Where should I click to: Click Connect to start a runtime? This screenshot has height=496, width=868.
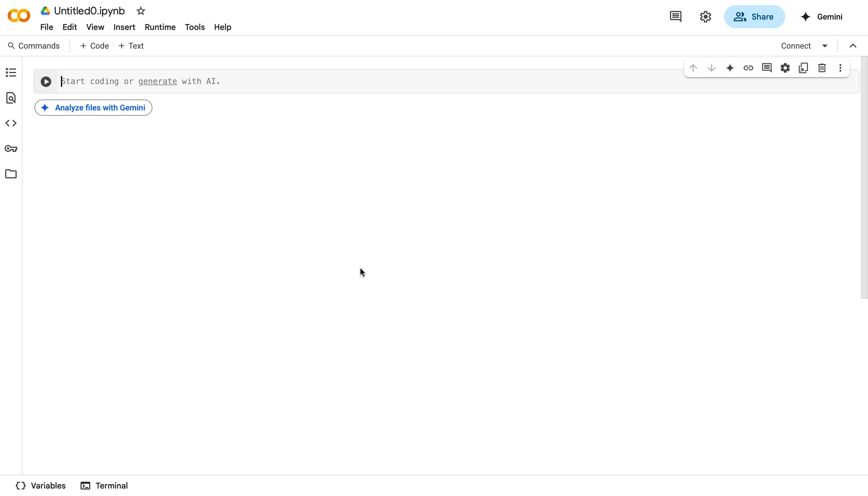[796, 46]
